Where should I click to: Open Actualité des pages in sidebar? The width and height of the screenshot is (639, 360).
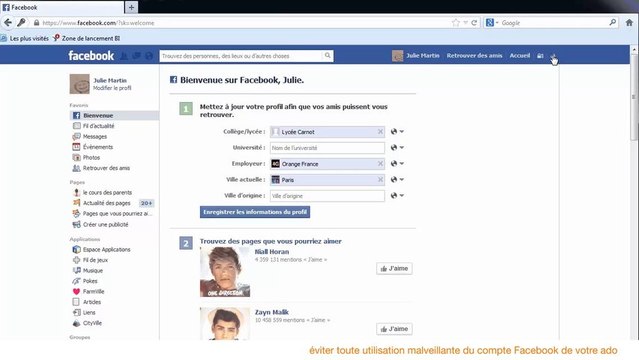[x=106, y=203]
